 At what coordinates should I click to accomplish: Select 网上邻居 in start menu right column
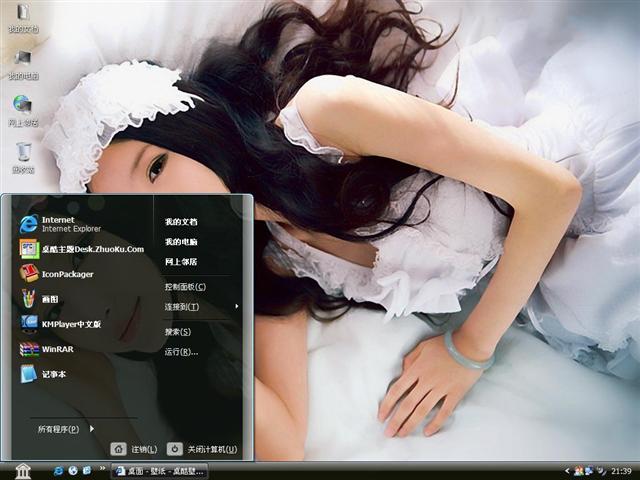pos(181,262)
